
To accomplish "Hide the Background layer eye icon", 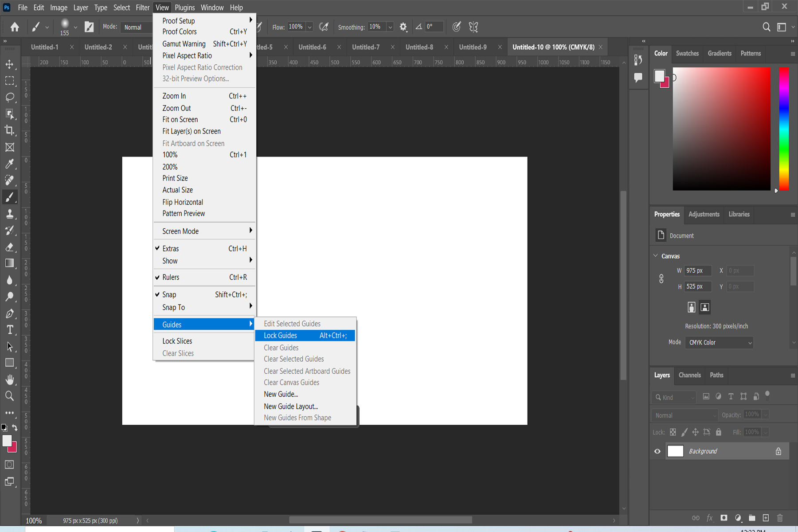I will [657, 451].
